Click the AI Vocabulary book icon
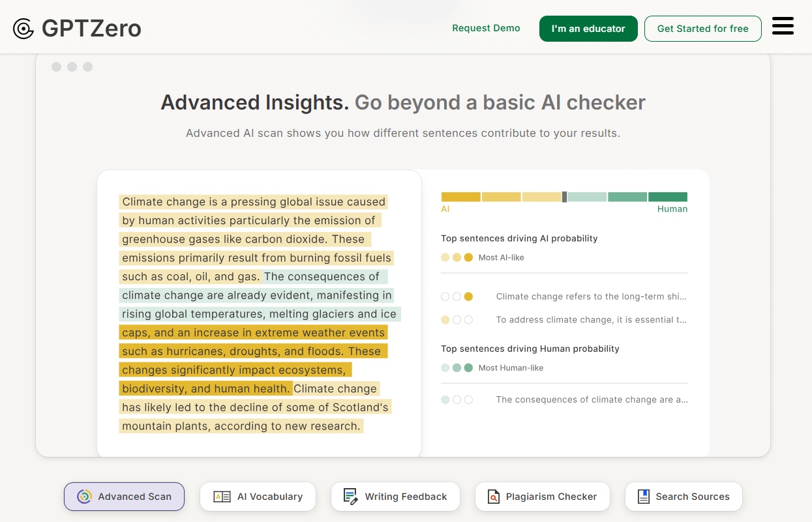812x522 pixels. coord(222,497)
